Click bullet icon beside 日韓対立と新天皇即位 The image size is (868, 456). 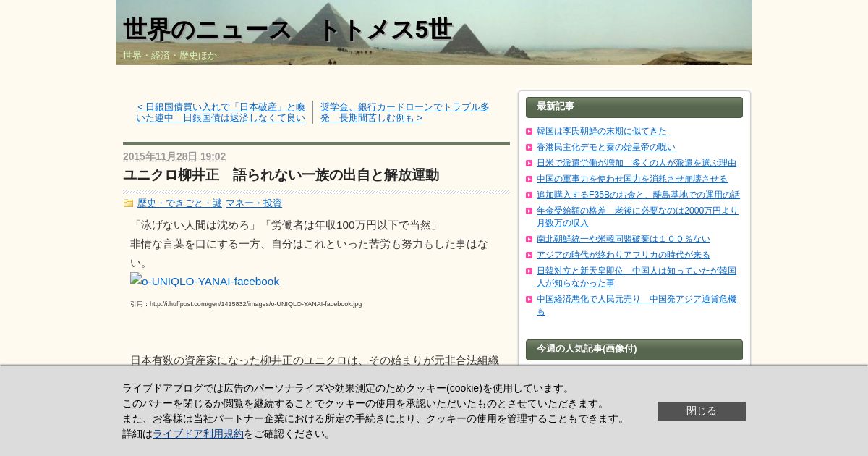click(529, 271)
